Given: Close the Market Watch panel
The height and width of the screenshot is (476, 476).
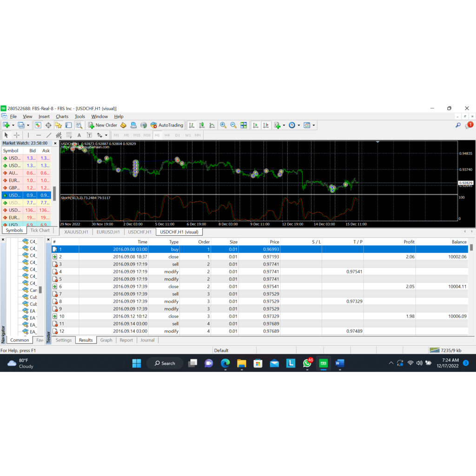Looking at the screenshot, I should click(x=55, y=143).
